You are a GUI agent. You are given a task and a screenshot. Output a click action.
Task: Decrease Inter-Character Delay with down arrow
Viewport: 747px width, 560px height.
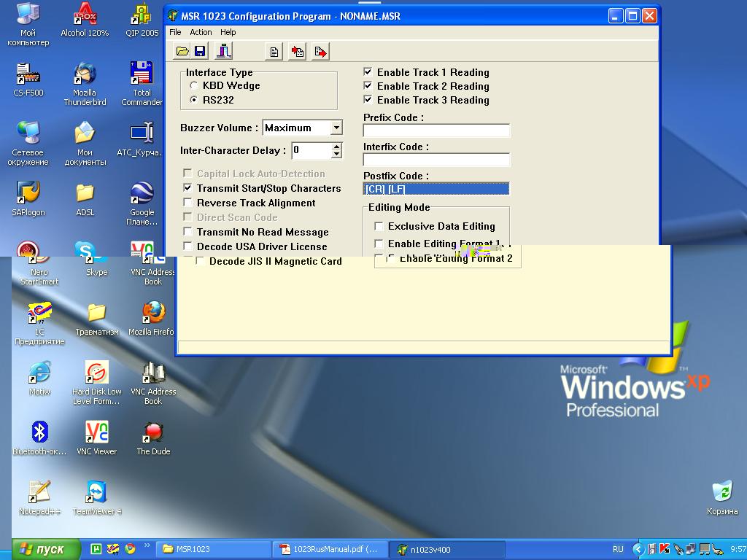click(x=337, y=155)
